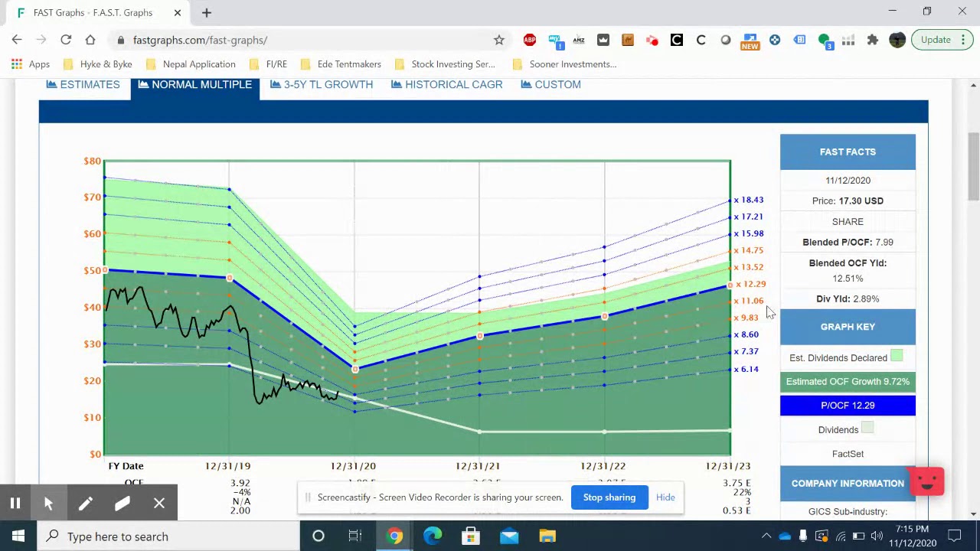Open the Sooner Investments bookmark folder
This screenshot has height=551, width=980.
[x=564, y=64]
